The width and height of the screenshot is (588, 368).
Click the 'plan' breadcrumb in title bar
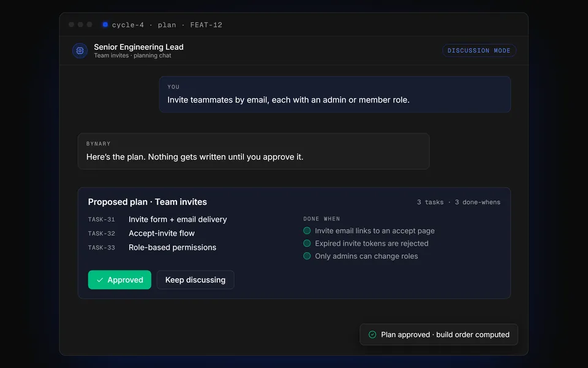click(167, 25)
